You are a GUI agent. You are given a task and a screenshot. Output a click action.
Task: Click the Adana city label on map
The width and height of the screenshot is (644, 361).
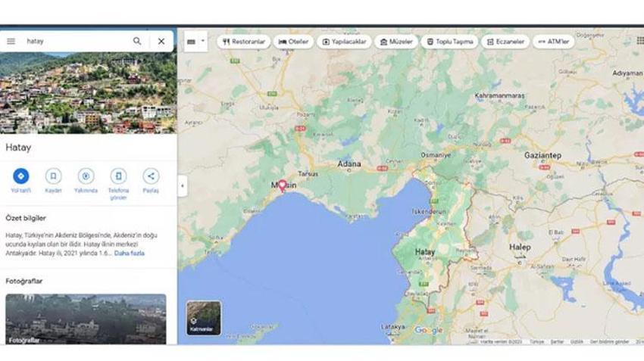349,164
